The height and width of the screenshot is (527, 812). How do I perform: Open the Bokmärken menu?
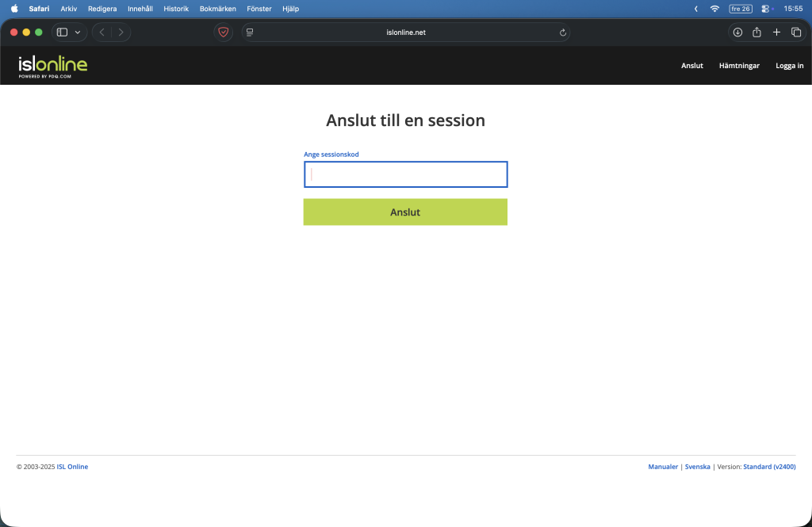tap(218, 9)
